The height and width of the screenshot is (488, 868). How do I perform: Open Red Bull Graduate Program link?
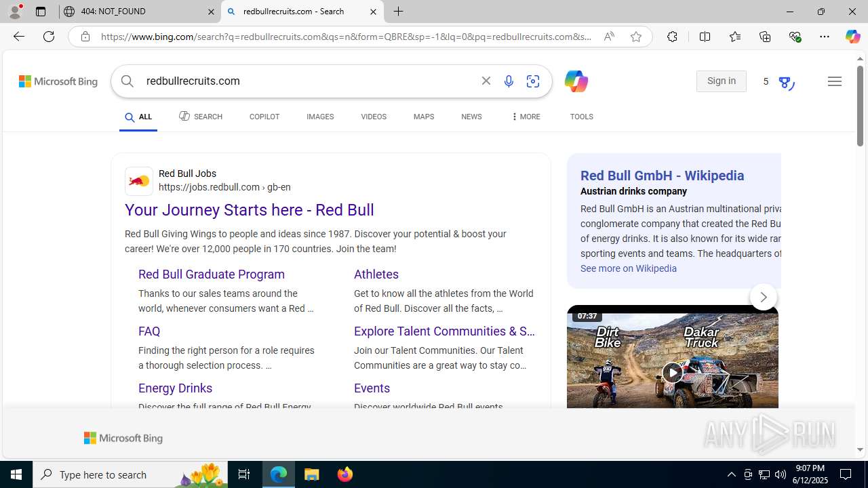point(212,274)
